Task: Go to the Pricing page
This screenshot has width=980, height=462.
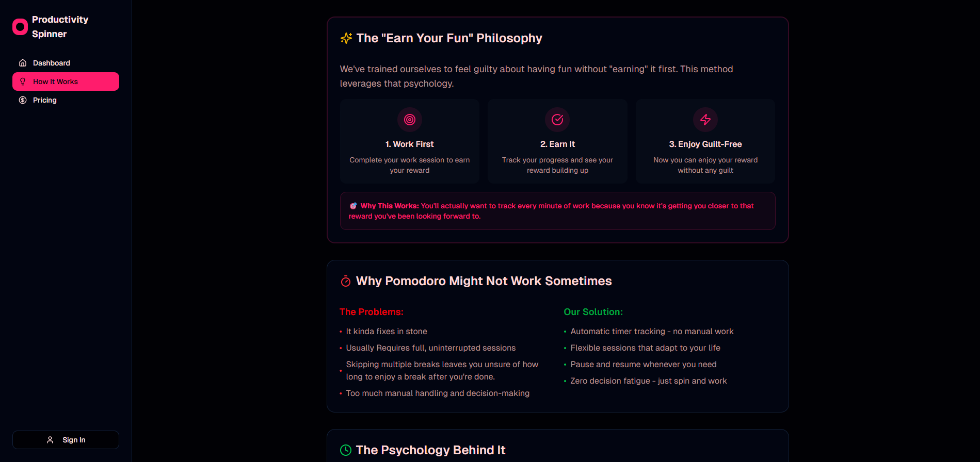Action: tap(45, 100)
